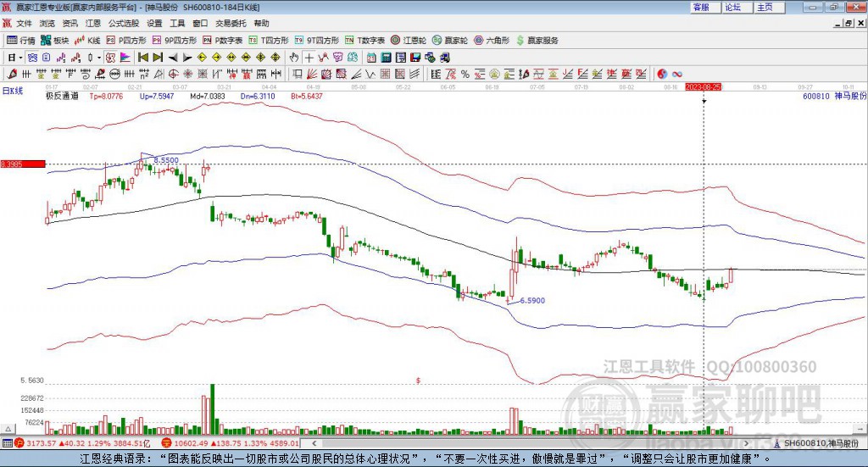
Task: Click the red 8.3985 price label
Action: 23,164
